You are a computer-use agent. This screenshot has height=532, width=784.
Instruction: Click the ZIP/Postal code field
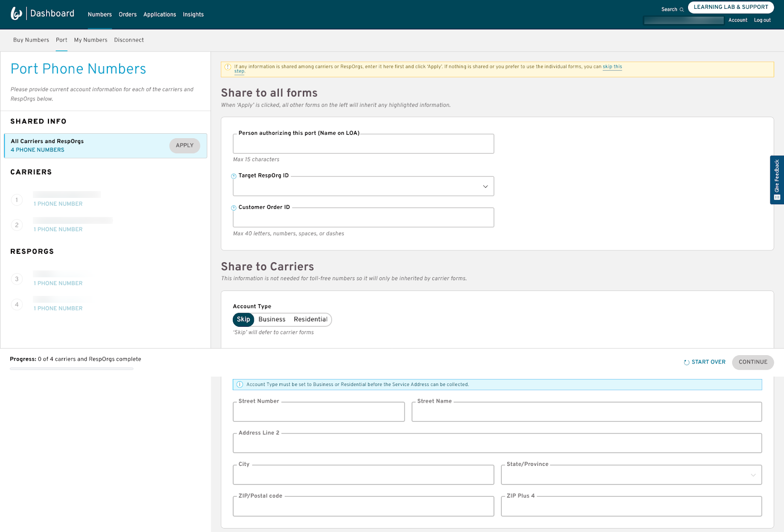pos(364,507)
